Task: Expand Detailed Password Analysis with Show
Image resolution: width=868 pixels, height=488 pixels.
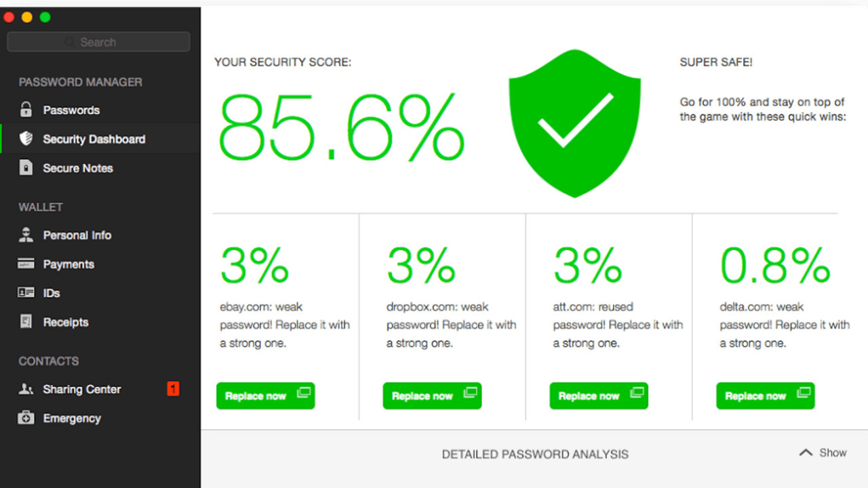Action: 823,453
